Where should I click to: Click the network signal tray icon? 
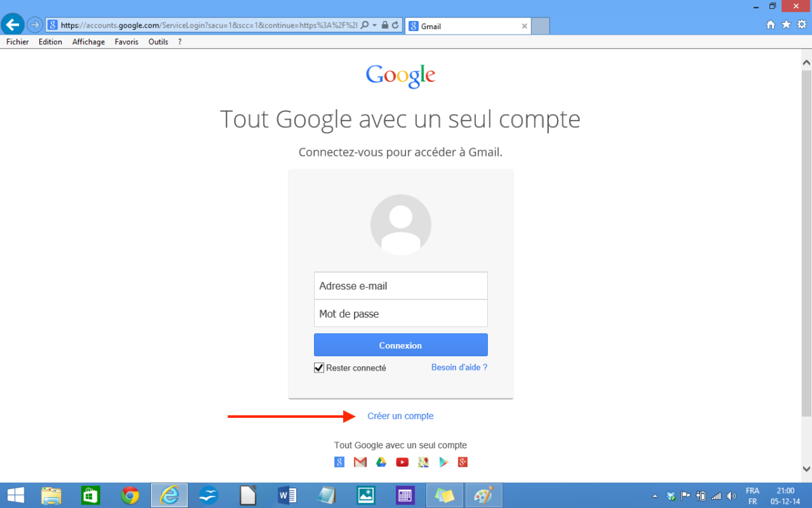716,496
